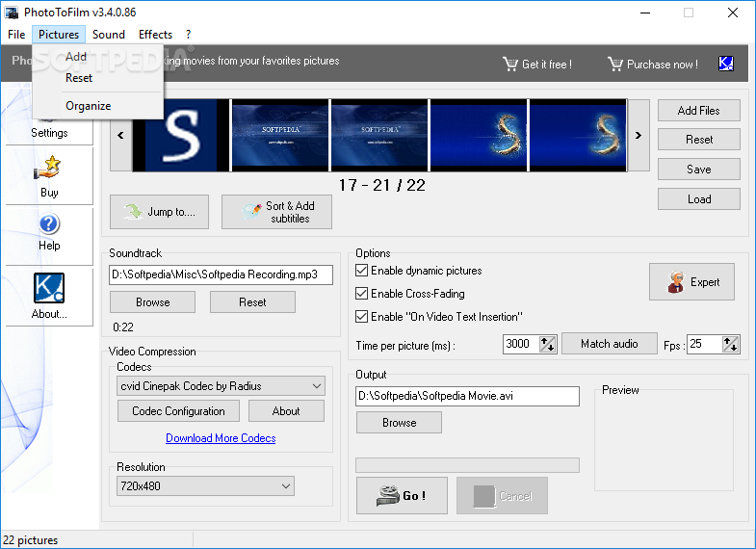Toggle On Video Text Insertion checkbox

(x=361, y=316)
